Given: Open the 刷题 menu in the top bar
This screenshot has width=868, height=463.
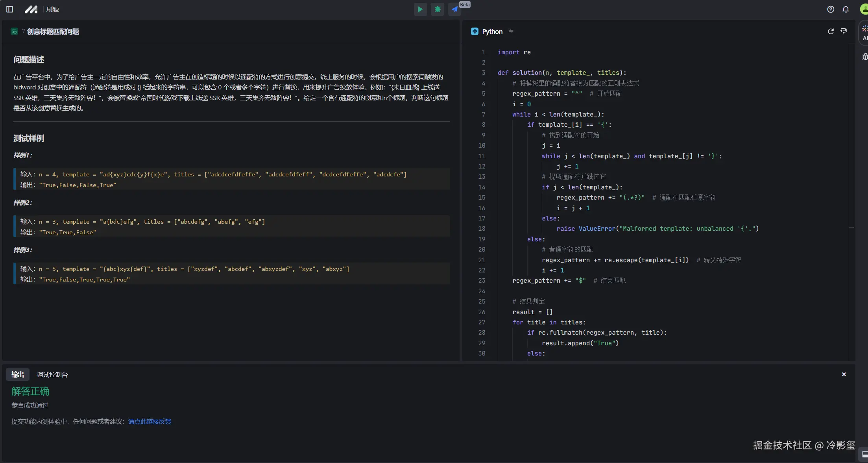Looking at the screenshot, I should [52, 9].
